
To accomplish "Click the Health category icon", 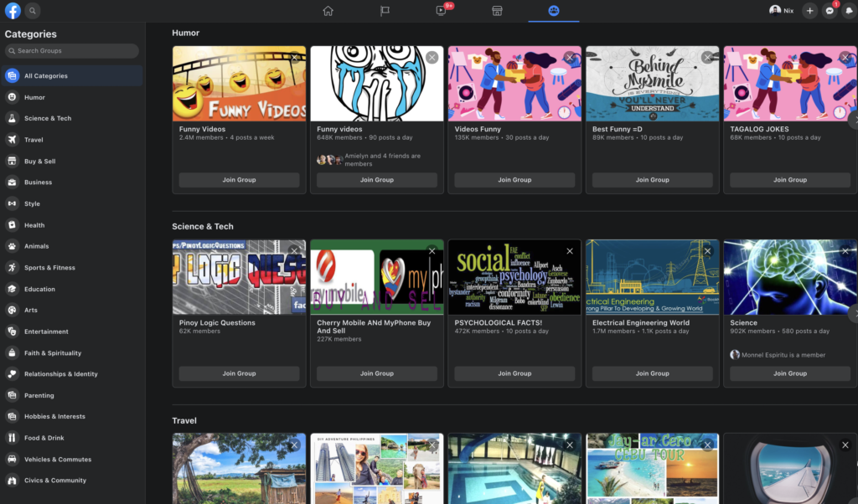I will 12,224.
